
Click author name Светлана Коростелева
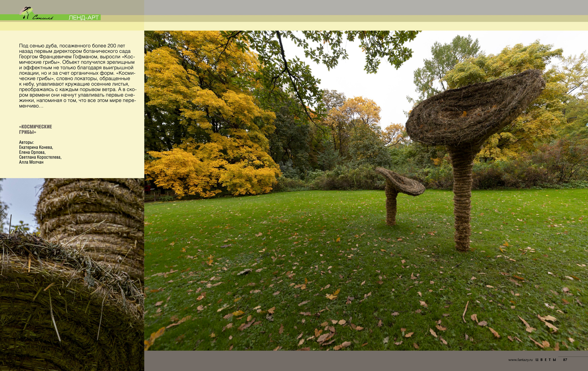tap(40, 157)
